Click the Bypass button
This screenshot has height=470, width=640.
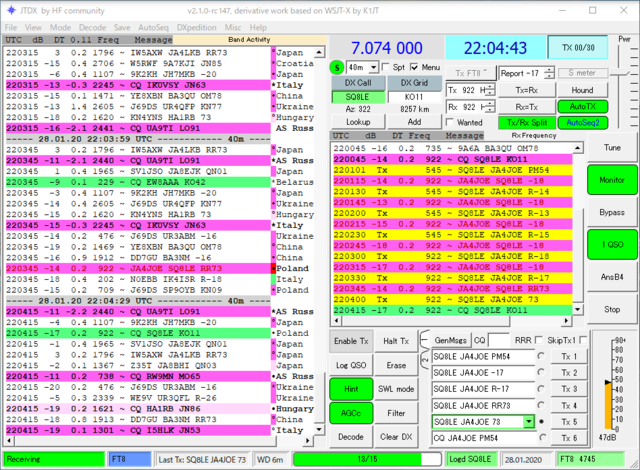coord(612,212)
